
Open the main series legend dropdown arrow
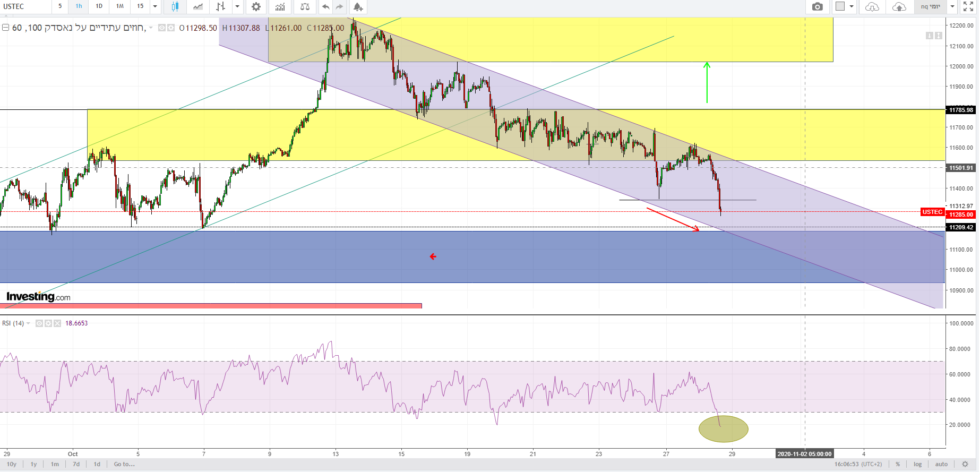tap(151, 28)
